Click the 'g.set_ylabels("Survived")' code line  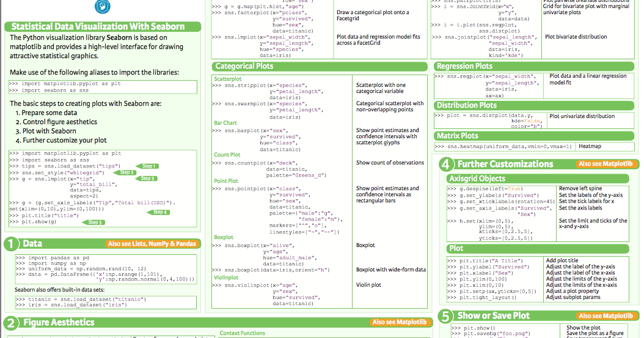493,196
